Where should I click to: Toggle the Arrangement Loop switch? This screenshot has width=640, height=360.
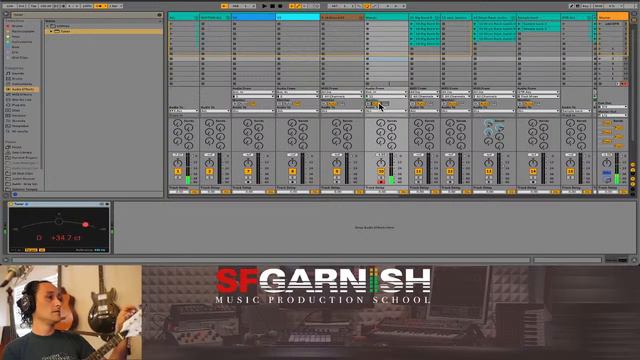367,6
